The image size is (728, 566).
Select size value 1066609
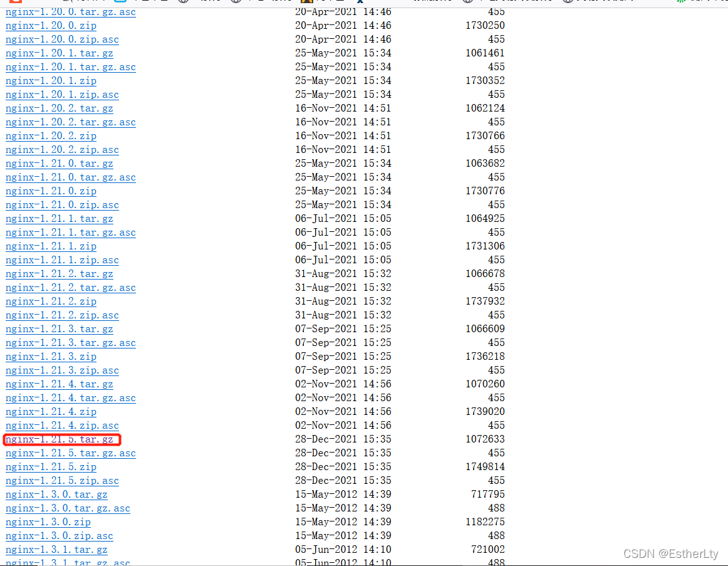485,328
